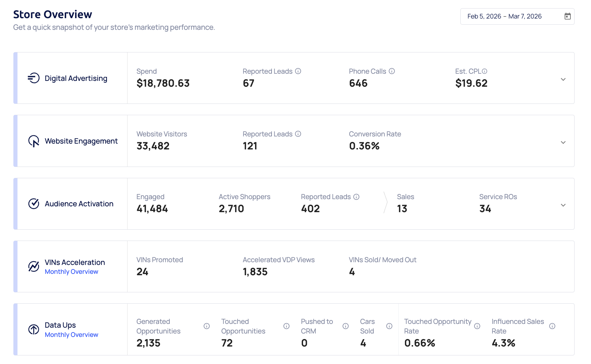Open VINs Acceleration Monthly Overview link
Viewport: 591px width, 364px height.
pyautogui.click(x=71, y=272)
